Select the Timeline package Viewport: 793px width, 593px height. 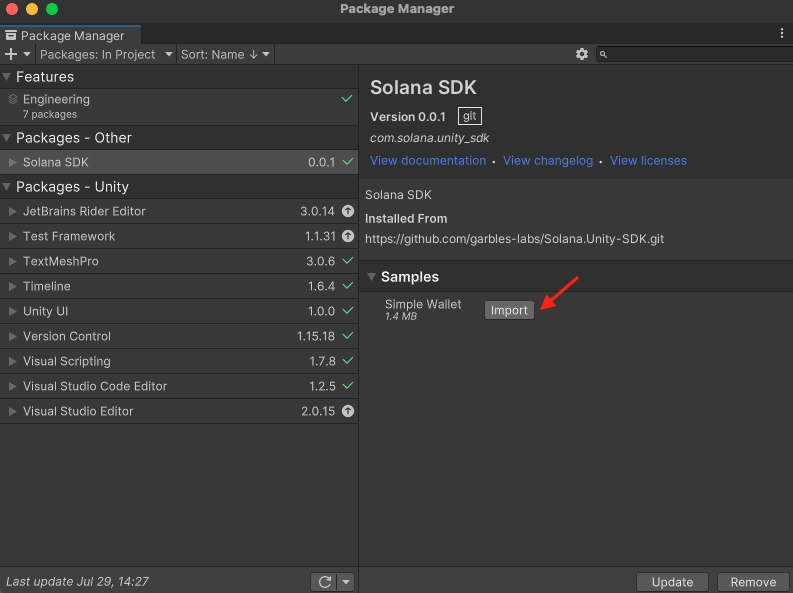tap(179, 286)
